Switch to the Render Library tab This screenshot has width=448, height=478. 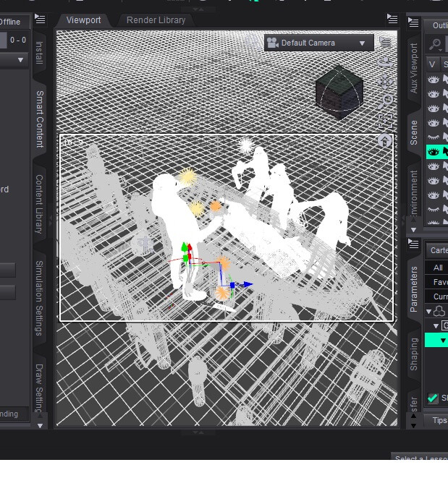[x=156, y=20]
